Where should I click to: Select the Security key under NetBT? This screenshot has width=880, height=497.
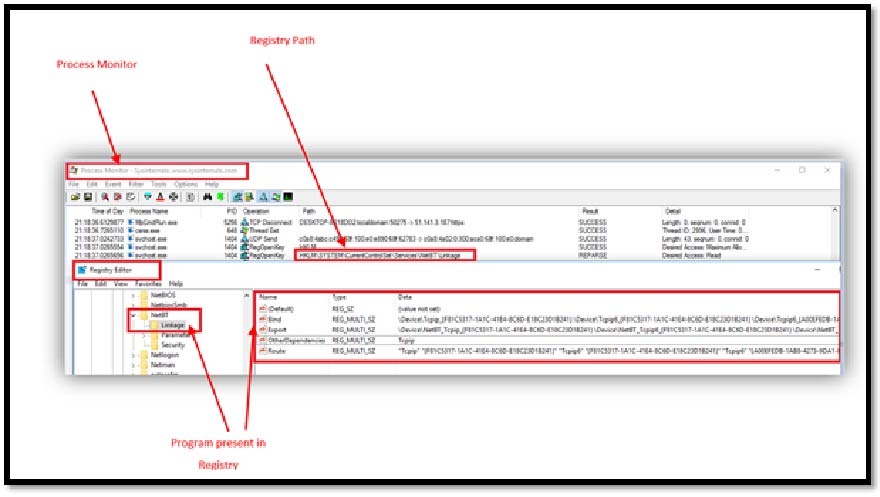click(173, 345)
